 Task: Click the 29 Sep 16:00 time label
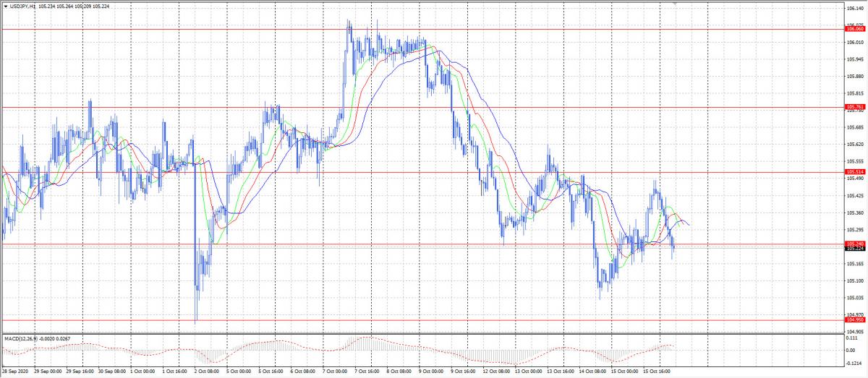pos(80,373)
